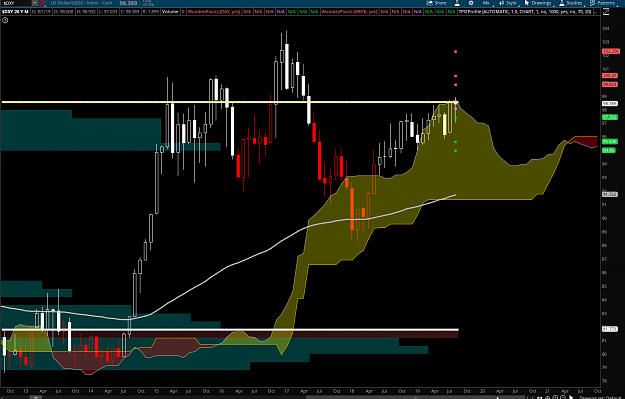Click the drawing tool icon above the price axis
Image resolution: width=625 pixels, height=399 pixels.
click(x=606, y=12)
